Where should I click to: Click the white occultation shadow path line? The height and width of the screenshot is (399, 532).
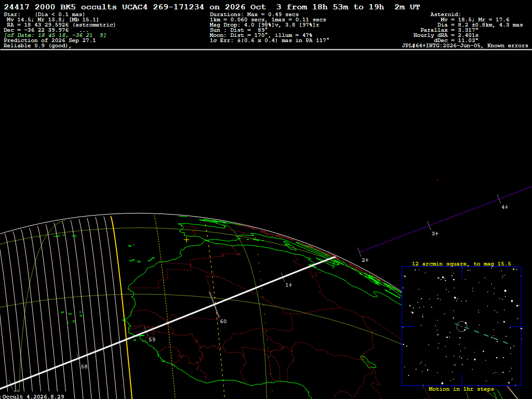tap(170, 322)
